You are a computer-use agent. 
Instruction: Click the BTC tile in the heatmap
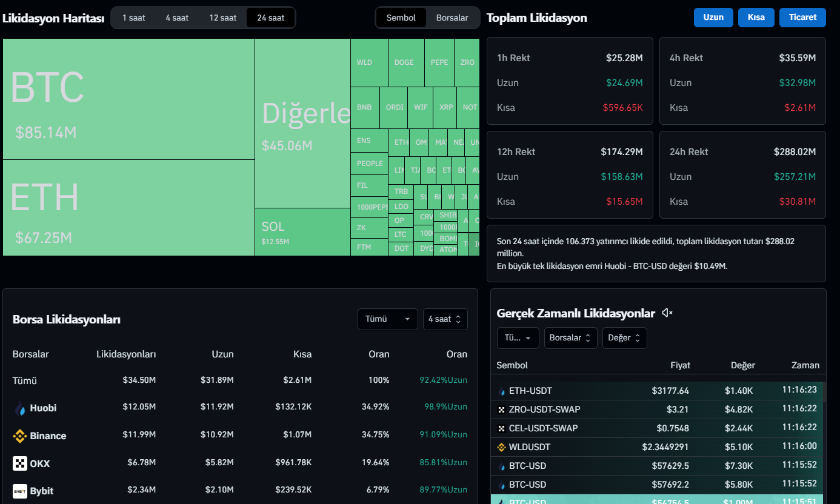point(128,99)
